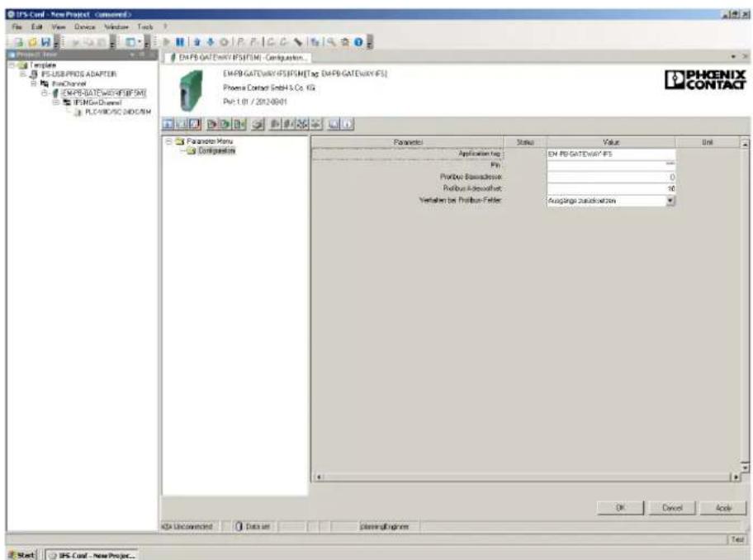The image size is (753, 560).
Task: Click the Open project folder icon
Action: tap(32, 42)
